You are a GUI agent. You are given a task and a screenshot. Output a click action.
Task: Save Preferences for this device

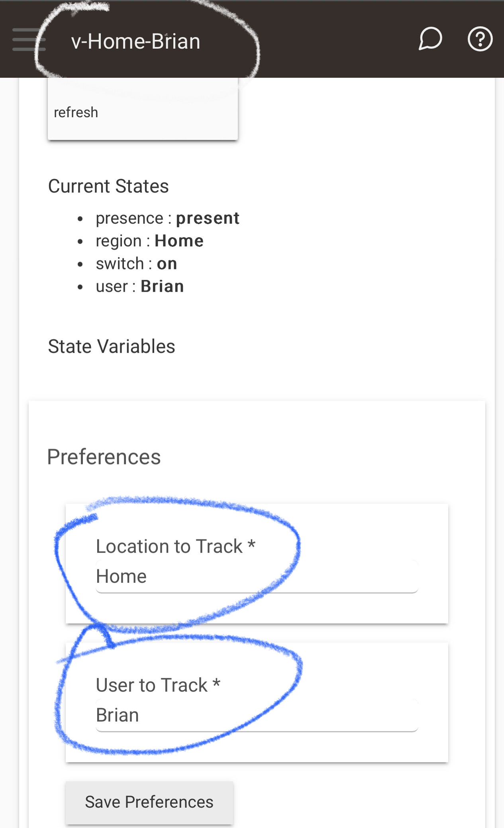(149, 802)
